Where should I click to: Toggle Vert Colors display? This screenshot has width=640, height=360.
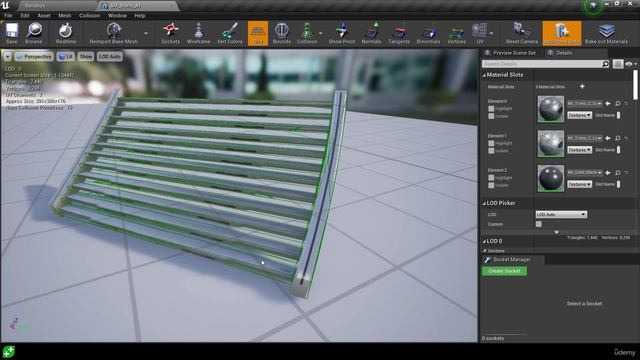tap(229, 33)
